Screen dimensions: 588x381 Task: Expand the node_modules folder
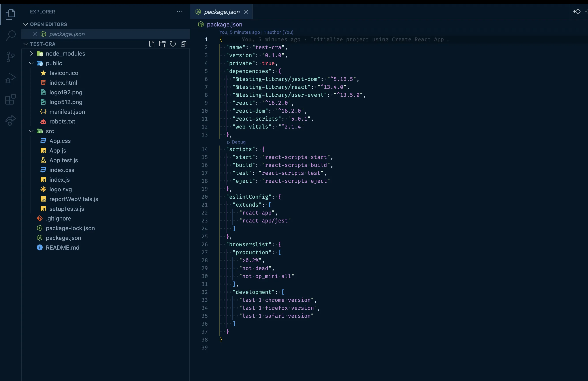click(x=31, y=54)
